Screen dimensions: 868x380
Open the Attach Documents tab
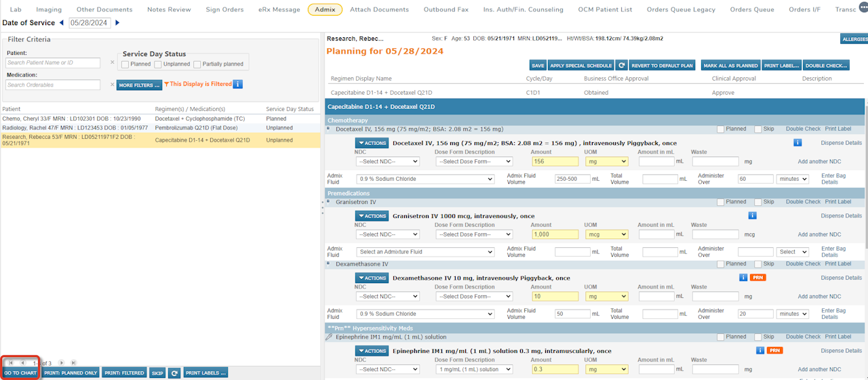click(379, 9)
